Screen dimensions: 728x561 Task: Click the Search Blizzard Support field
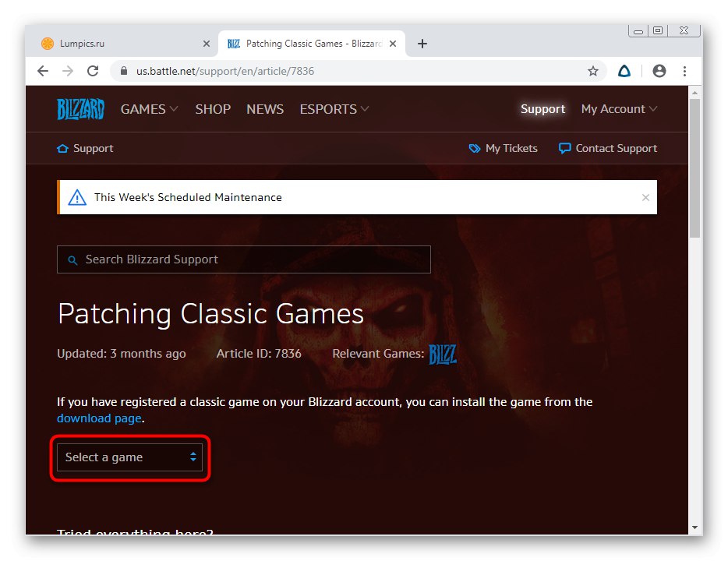coord(244,259)
